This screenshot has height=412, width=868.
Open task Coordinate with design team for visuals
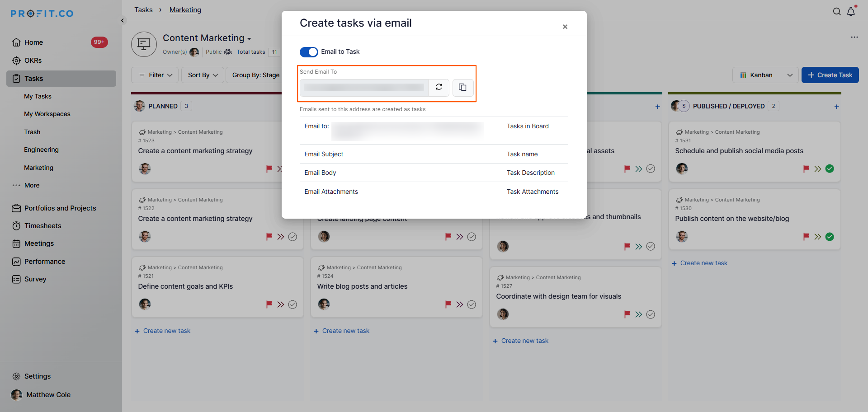point(558,296)
